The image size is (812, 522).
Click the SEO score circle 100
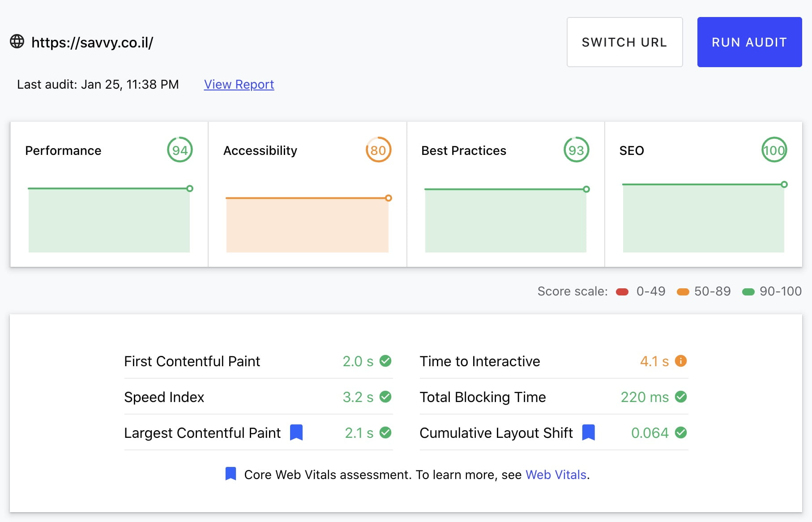click(x=774, y=150)
